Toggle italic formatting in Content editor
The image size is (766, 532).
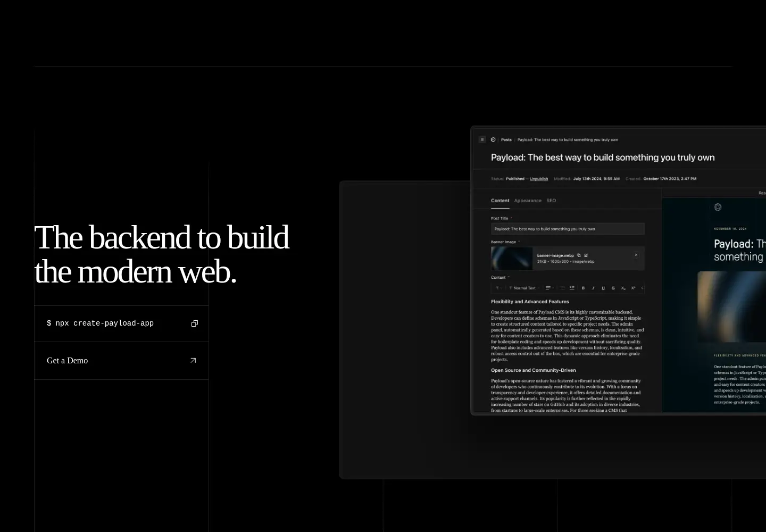tap(593, 288)
